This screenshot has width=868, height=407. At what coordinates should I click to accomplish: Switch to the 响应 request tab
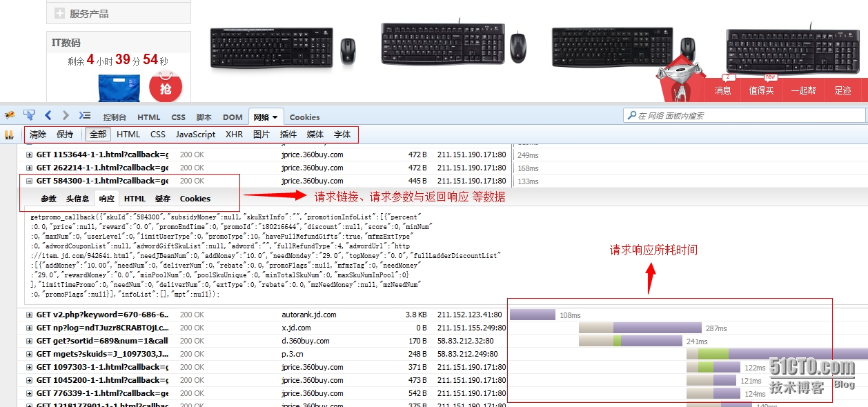click(107, 199)
